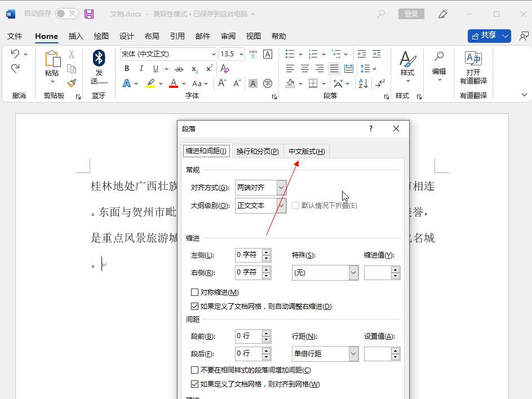Screen dimensions: 532x399
Task: Open the Review (审阅) ribbon tab
Action: 228,36
